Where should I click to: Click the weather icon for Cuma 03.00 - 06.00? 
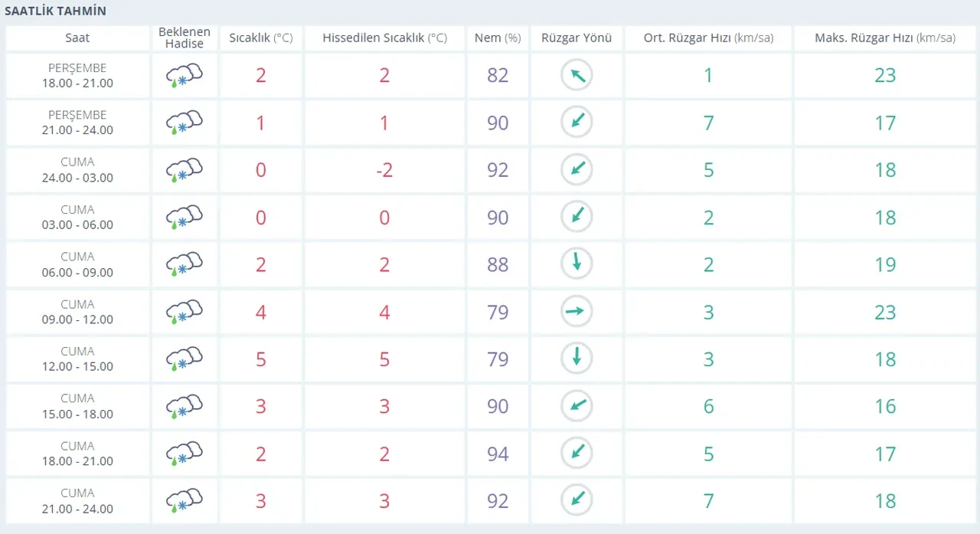(x=185, y=218)
